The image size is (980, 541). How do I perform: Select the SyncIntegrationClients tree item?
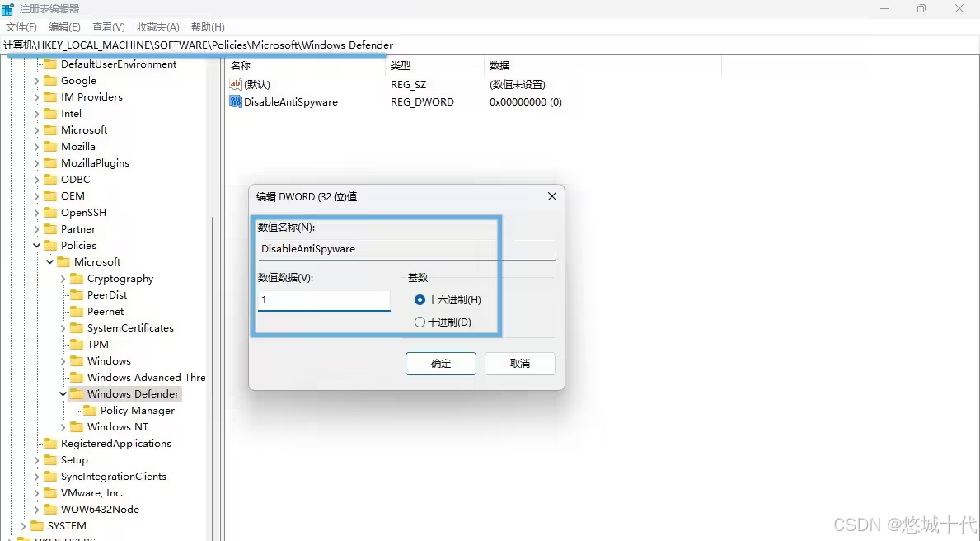(x=114, y=477)
